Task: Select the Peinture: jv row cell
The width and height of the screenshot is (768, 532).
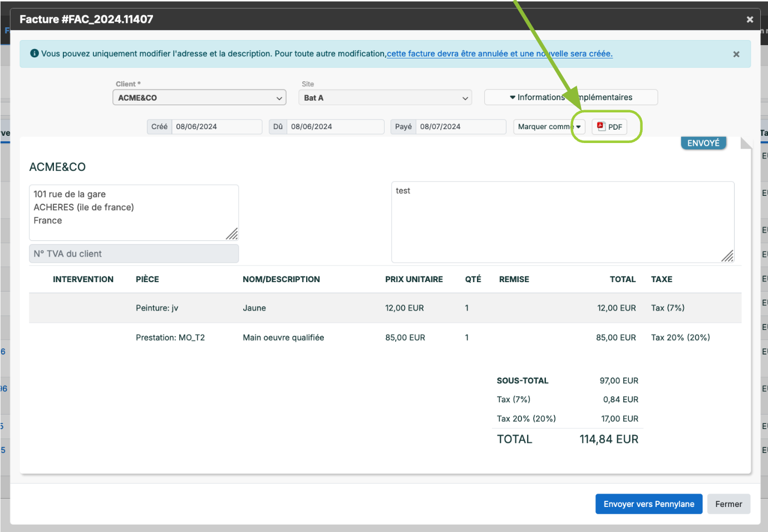Action: point(157,308)
